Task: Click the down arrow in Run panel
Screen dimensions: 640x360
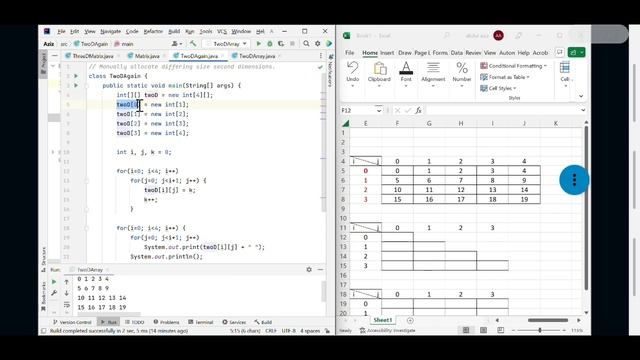Action: pos(67,293)
